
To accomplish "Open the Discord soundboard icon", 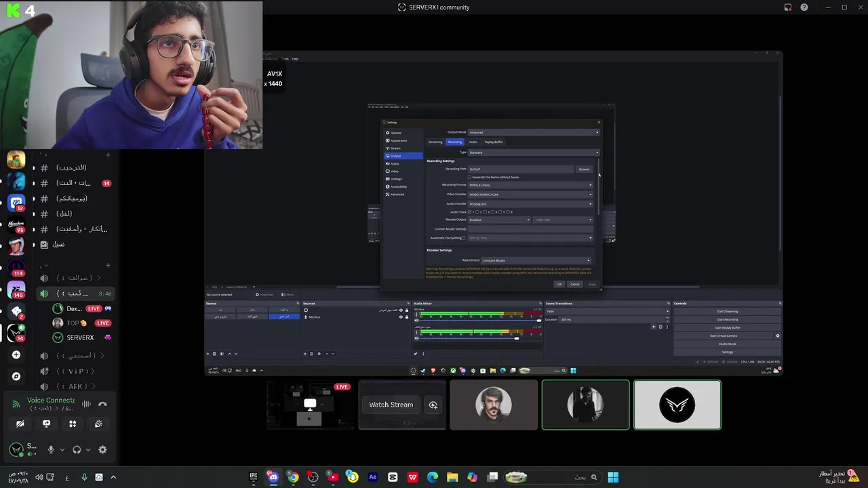I will click(98, 424).
